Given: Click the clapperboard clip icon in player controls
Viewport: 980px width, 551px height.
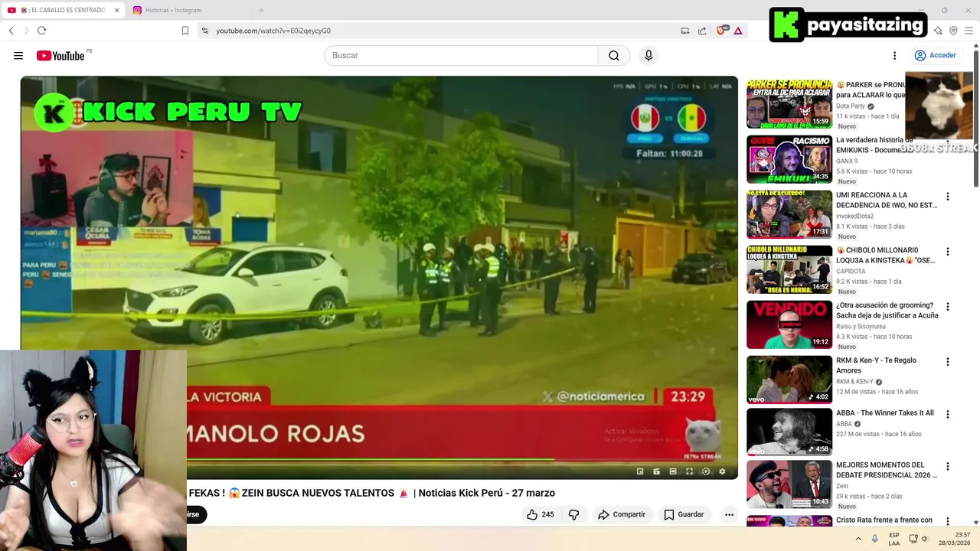Looking at the screenshot, I should click(x=656, y=471).
